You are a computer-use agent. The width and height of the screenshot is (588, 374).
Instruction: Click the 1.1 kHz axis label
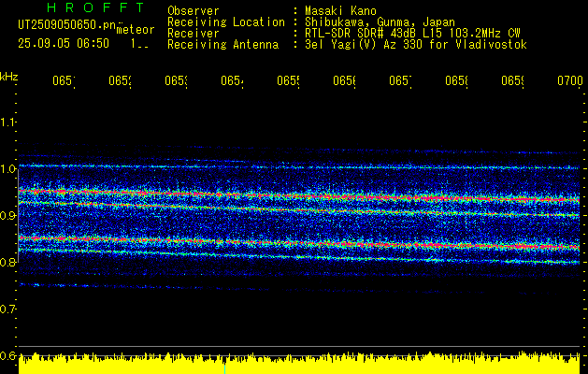click(x=7, y=122)
